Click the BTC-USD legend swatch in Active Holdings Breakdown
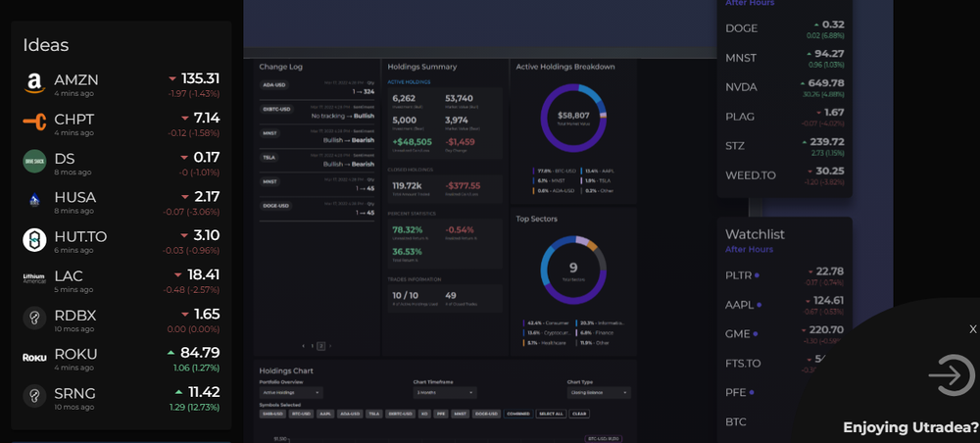 pos(534,171)
